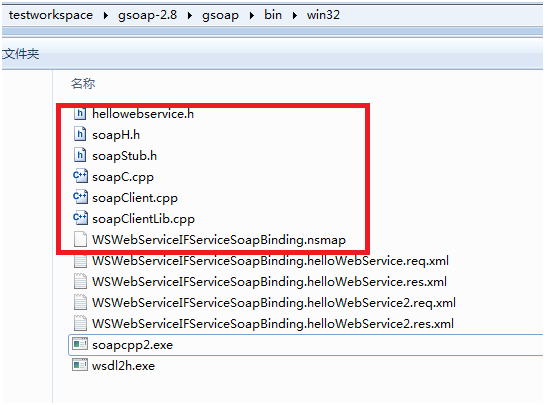
Task: Click the 文件夹 toolbar button
Action: pos(21,54)
